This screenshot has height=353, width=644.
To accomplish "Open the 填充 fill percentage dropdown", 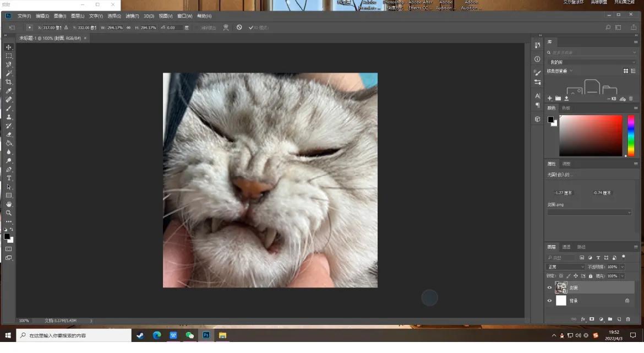I will pos(622,275).
